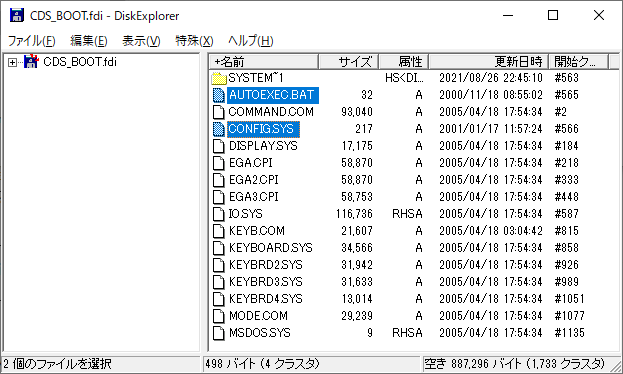Click status text 2 個のファイルを選択
Image resolution: width=623 pixels, height=374 pixels.
[58, 364]
